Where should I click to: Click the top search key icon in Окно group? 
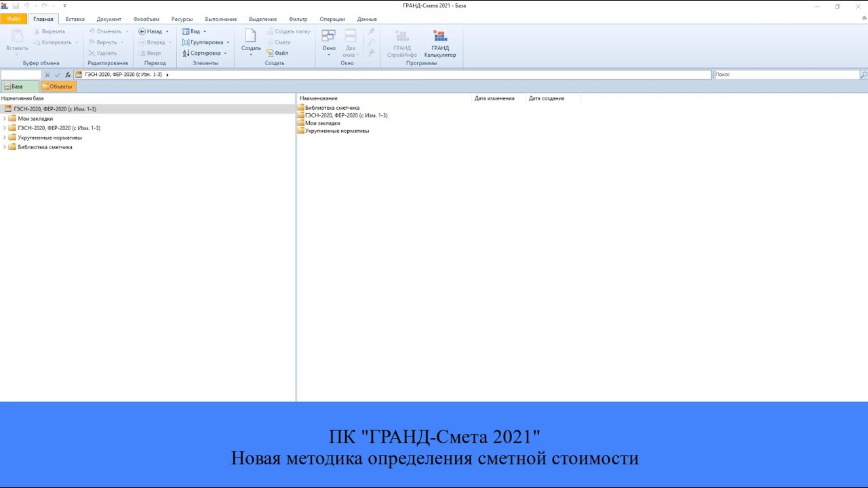[371, 32]
